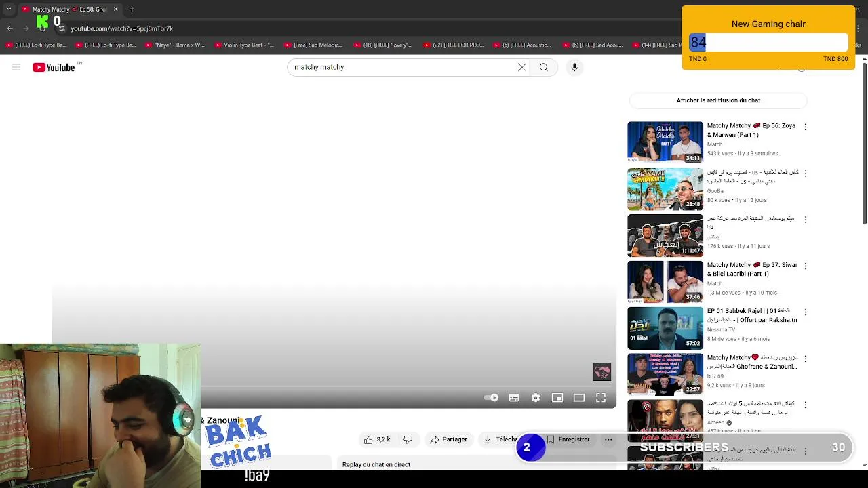Open the [Free] Sad Melodic... bookmark
This screenshot has width=868, height=488.
click(x=314, y=45)
